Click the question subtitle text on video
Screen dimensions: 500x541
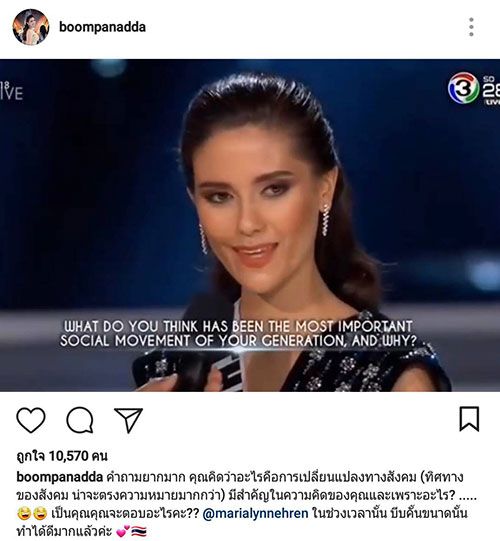pos(238,334)
